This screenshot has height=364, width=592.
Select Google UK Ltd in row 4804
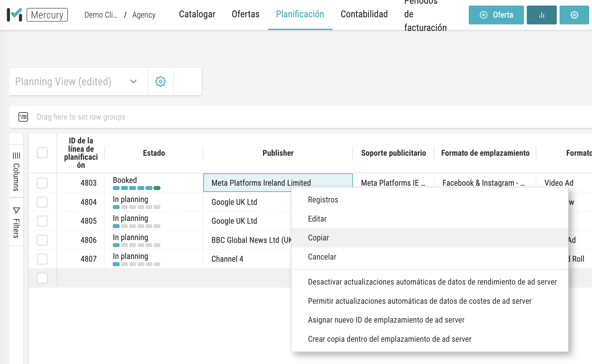click(234, 202)
